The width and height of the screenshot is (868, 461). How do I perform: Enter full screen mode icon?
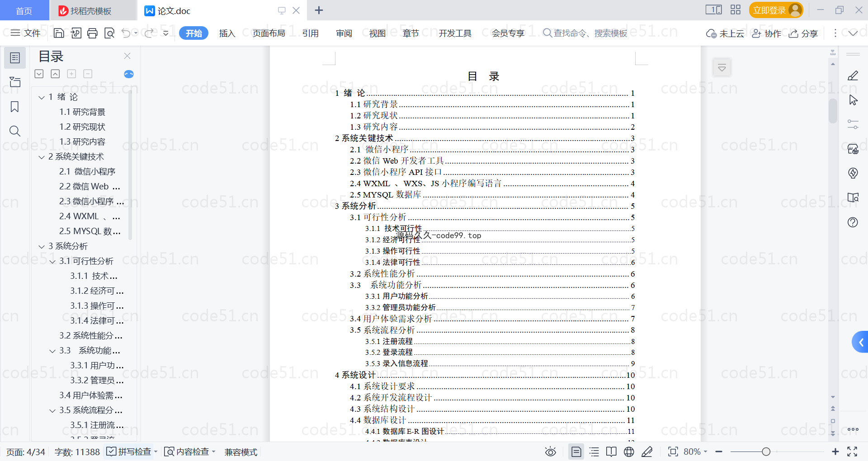(x=852, y=452)
